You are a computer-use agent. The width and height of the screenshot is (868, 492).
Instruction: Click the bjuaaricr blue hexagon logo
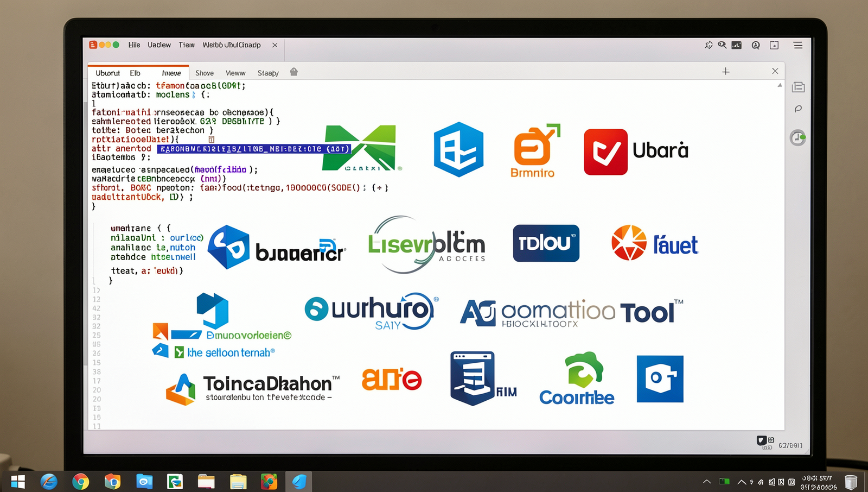(x=228, y=247)
